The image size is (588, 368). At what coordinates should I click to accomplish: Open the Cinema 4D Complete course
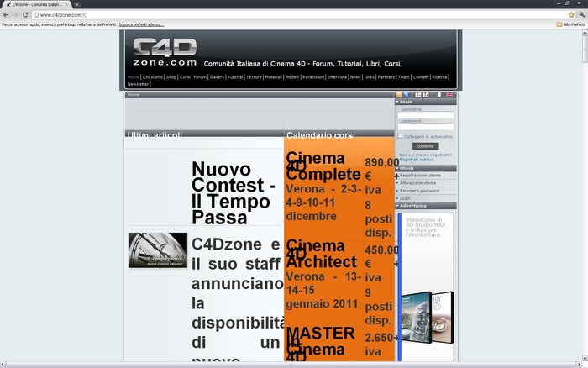[323, 166]
